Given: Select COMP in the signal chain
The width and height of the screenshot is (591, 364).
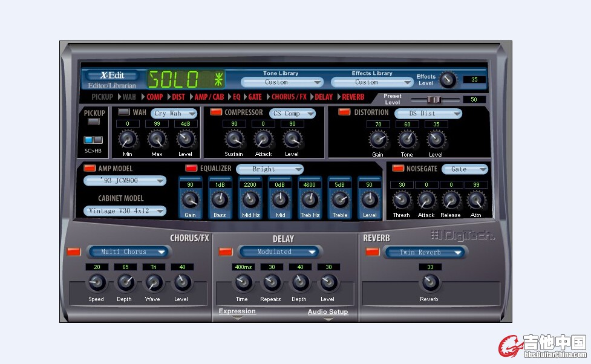Looking at the screenshot, I should pos(154,97).
